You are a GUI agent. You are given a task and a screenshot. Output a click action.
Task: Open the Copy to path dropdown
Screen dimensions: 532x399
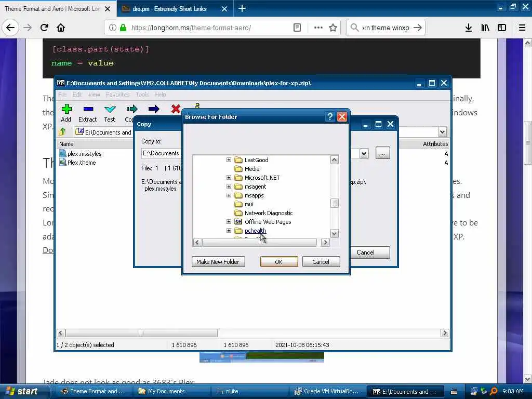coord(364,153)
